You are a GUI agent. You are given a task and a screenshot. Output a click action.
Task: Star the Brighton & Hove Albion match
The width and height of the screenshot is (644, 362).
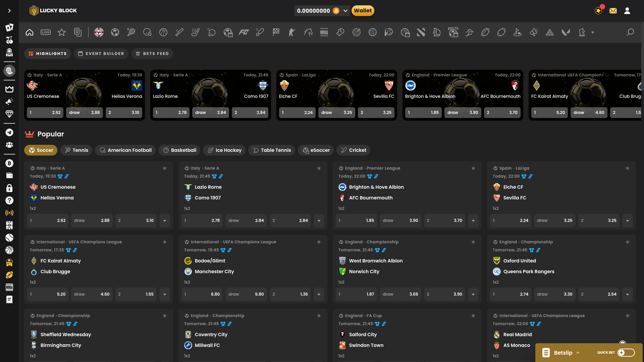point(473,168)
